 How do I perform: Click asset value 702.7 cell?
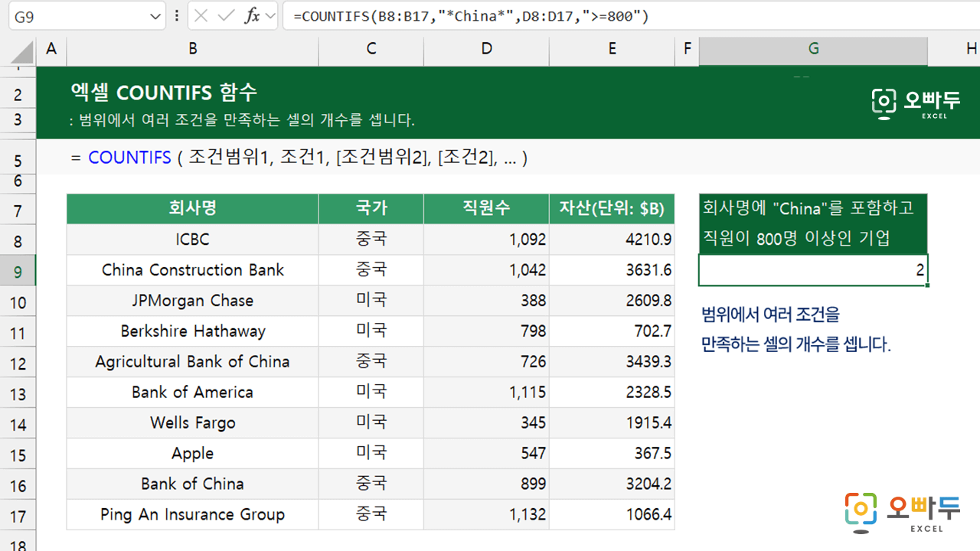click(612, 331)
